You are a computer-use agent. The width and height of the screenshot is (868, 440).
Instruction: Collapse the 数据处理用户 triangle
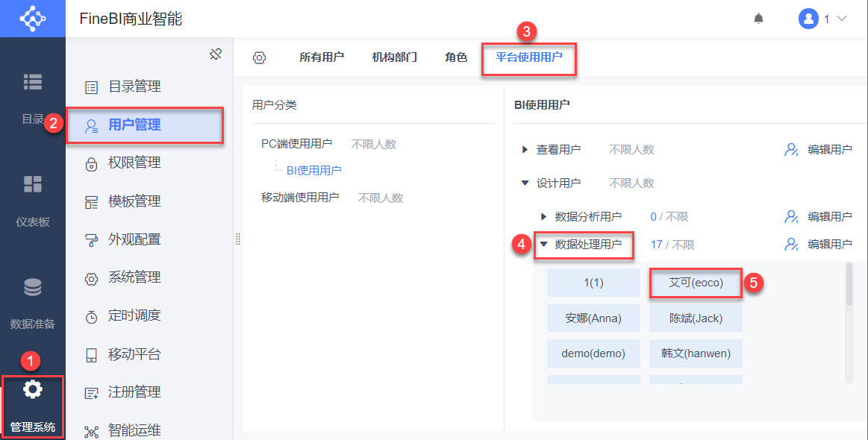tap(543, 244)
